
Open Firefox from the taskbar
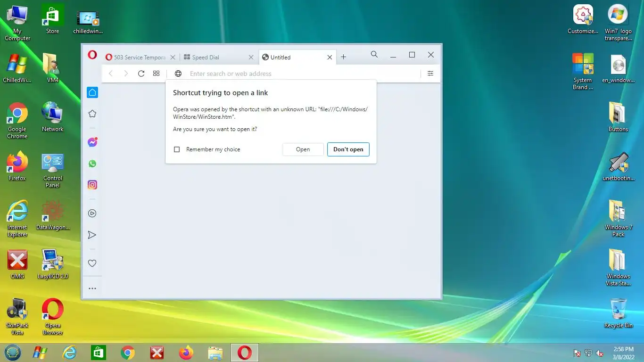click(186, 353)
